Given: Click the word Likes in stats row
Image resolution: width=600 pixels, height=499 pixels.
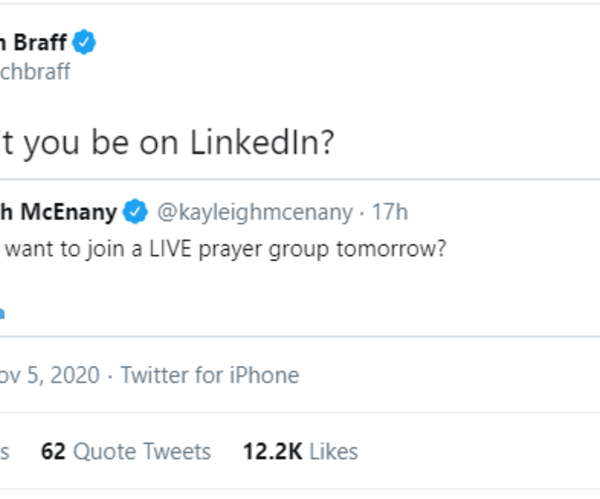Looking at the screenshot, I should point(333,452).
